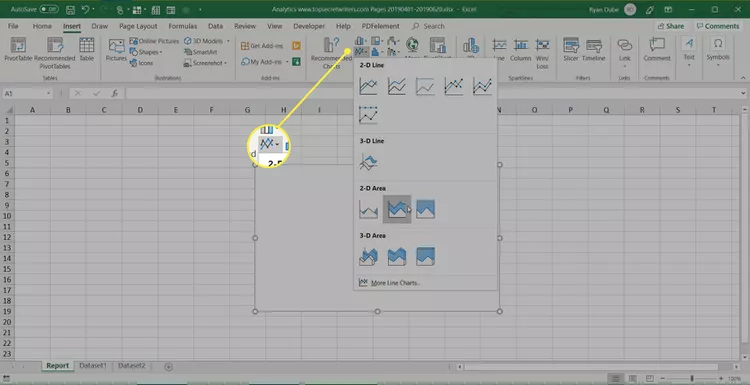This screenshot has height=385, width=750.
Task: Insert a Slicer filter
Action: click(571, 50)
